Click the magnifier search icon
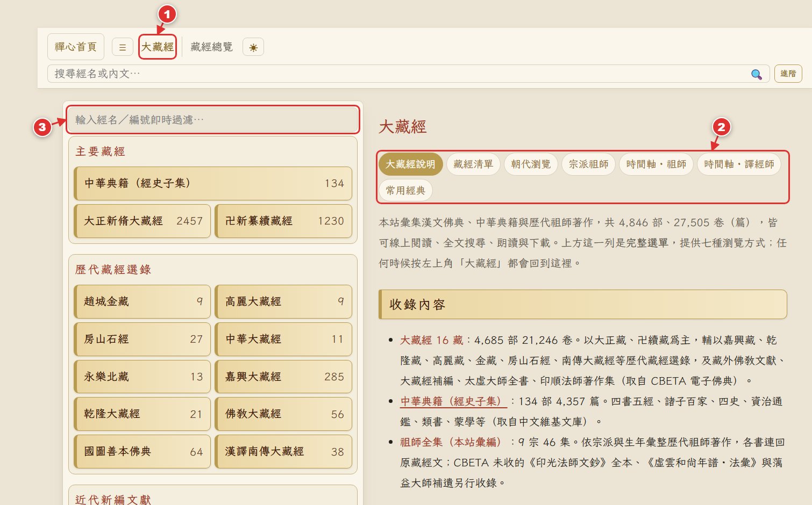The image size is (812, 505). pyautogui.click(x=756, y=74)
